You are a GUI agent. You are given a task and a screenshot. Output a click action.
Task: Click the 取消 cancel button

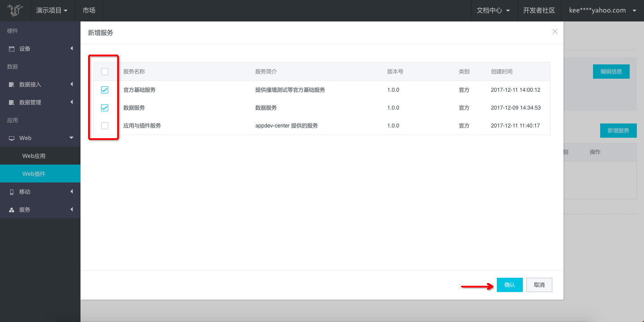click(539, 285)
